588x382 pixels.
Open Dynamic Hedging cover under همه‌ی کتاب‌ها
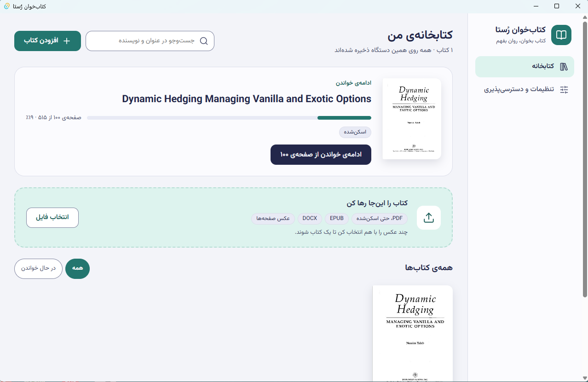[x=413, y=333]
